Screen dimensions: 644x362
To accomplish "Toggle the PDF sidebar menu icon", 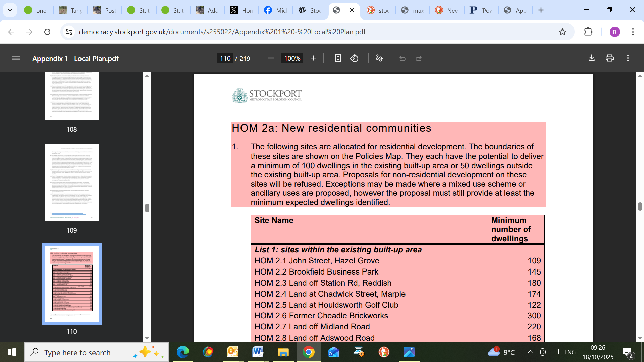I will tap(16, 58).
